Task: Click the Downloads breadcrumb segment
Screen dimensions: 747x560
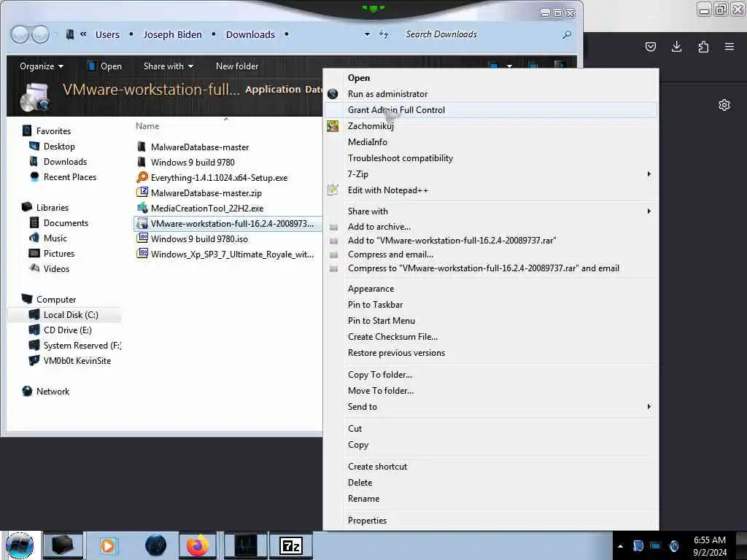Action: [250, 34]
